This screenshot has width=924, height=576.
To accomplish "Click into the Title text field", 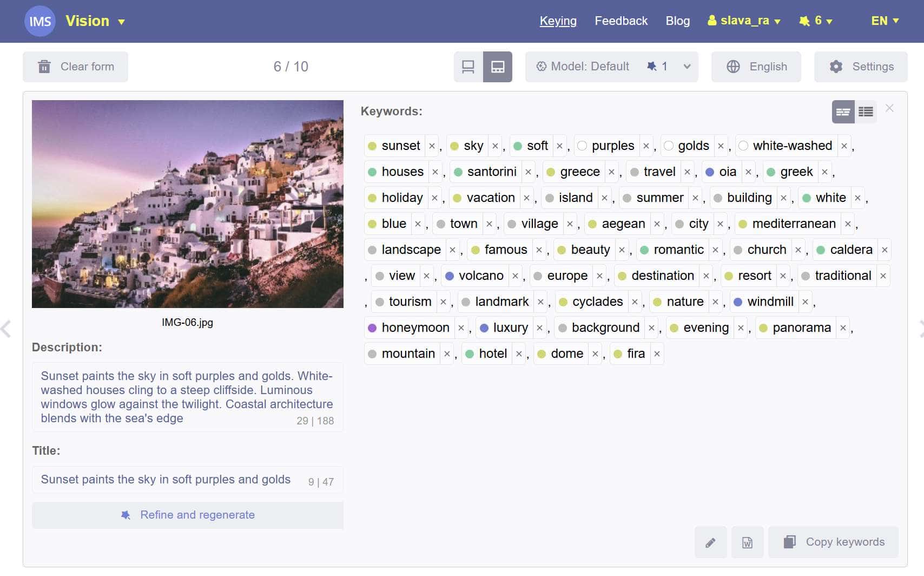I will [188, 480].
